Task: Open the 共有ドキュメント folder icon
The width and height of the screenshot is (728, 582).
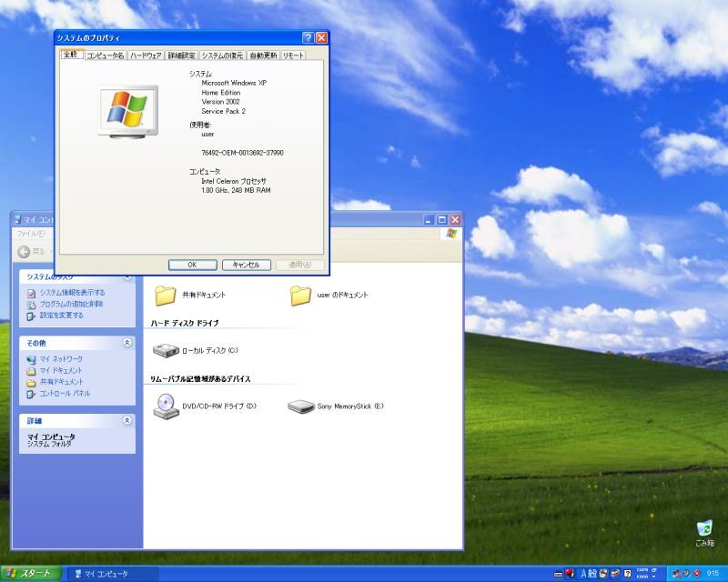Action: click(165, 295)
